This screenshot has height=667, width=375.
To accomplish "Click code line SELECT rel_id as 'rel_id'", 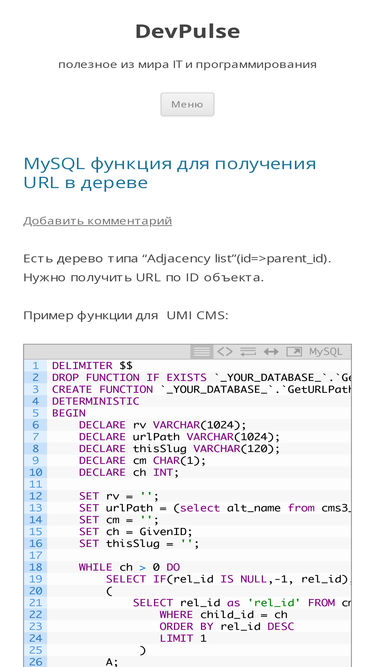I will (x=242, y=603).
